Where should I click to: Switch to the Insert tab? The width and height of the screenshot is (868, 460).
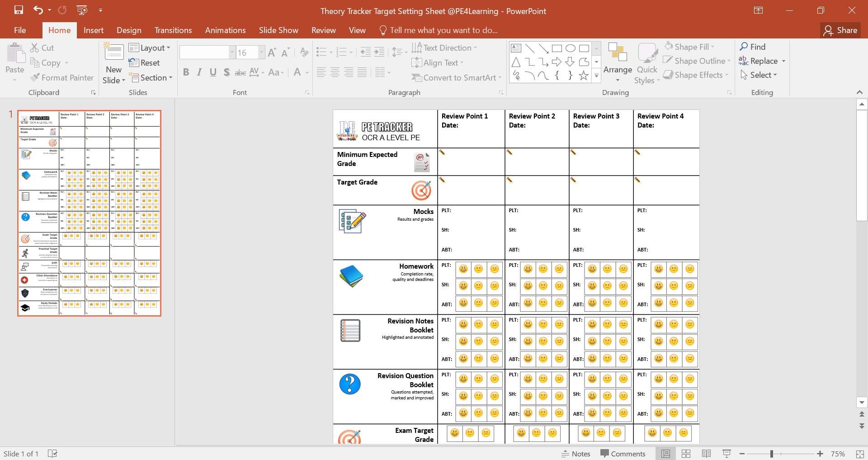pos(93,30)
